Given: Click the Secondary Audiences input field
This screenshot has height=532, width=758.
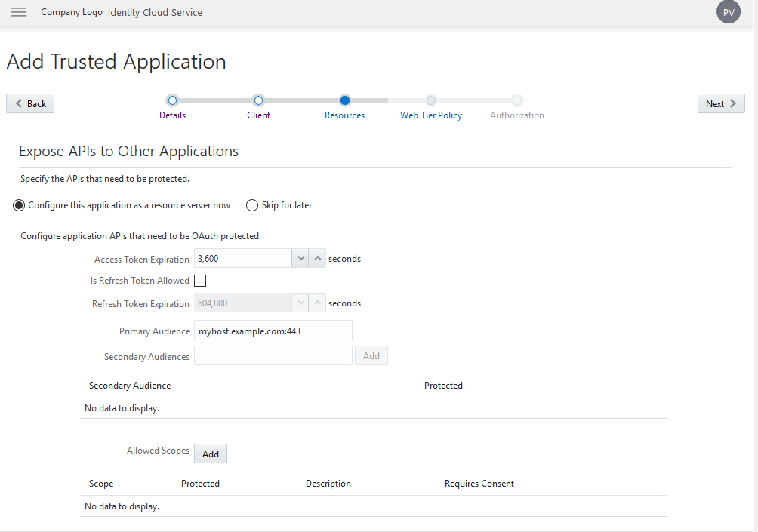Looking at the screenshot, I should (273, 355).
